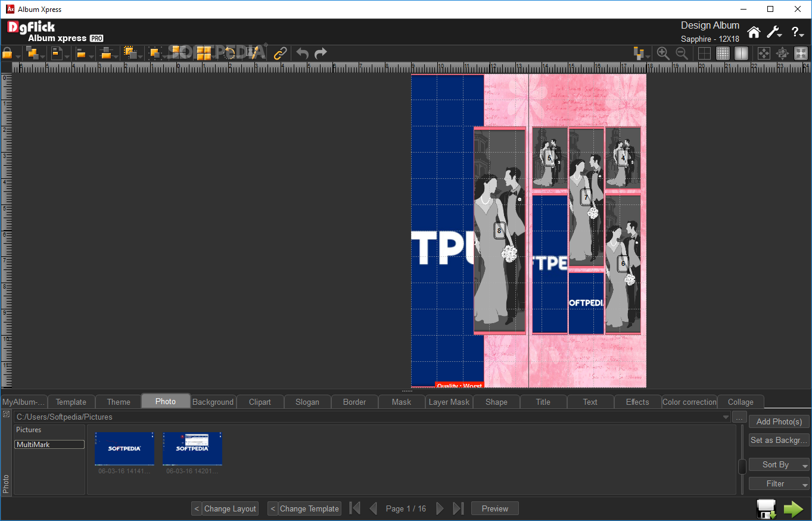812x521 pixels.
Task: Expand the folder path dropdown
Action: 726,417
